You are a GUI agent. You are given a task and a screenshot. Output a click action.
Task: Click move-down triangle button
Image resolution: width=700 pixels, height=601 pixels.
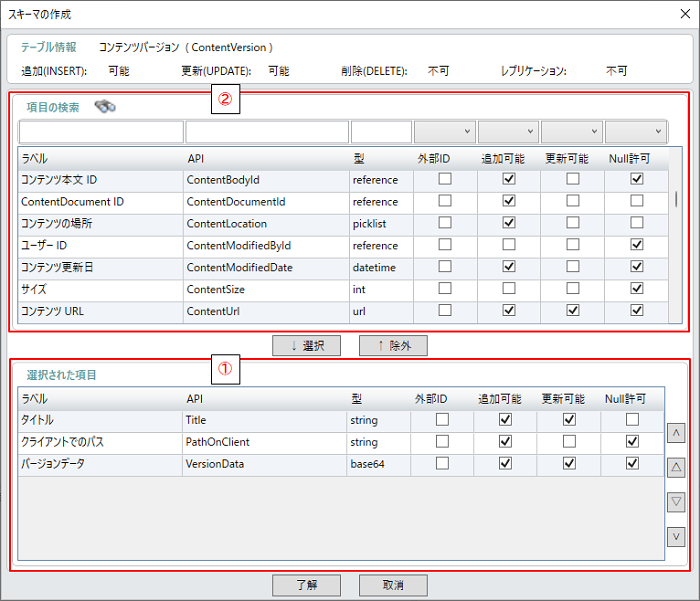(x=676, y=501)
